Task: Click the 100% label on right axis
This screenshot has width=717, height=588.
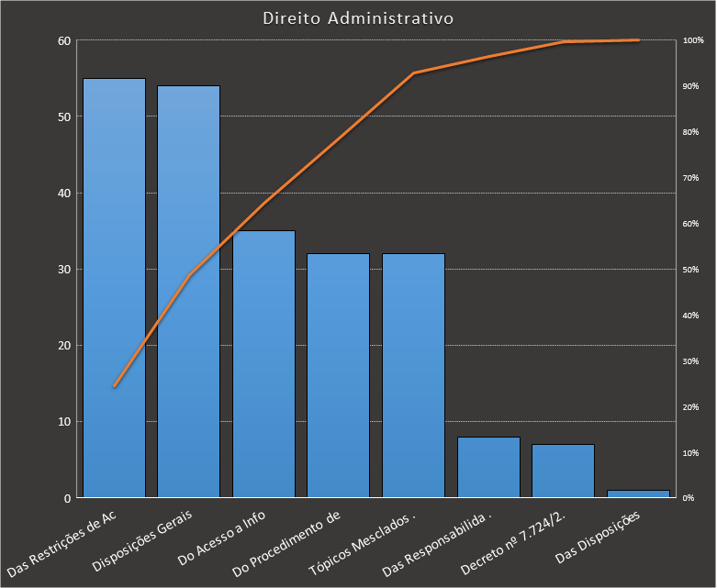Action: (693, 40)
